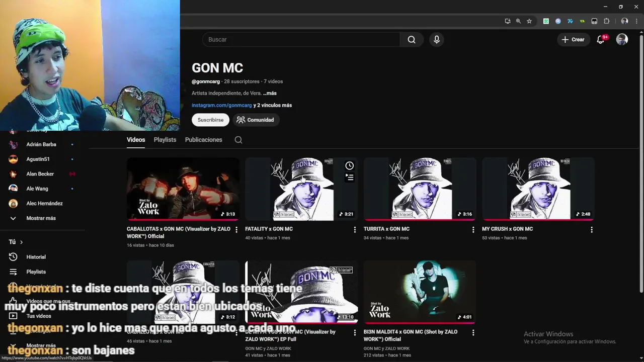The height and width of the screenshot is (362, 644).
Task: Open TURRITA x GON MC video title
Action: (x=386, y=229)
